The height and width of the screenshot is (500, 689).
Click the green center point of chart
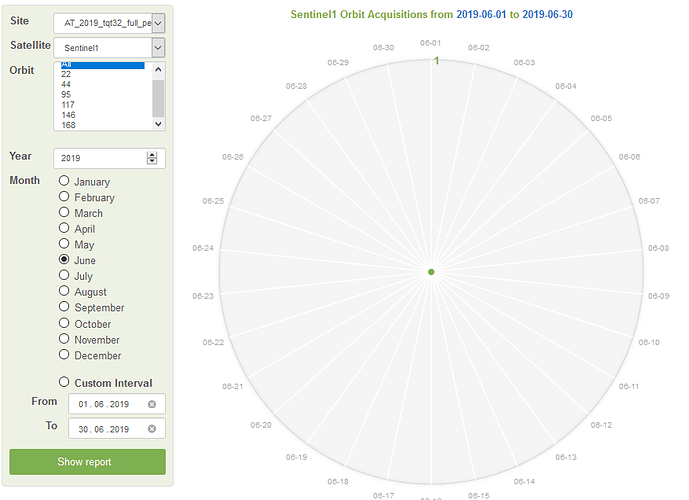click(431, 272)
